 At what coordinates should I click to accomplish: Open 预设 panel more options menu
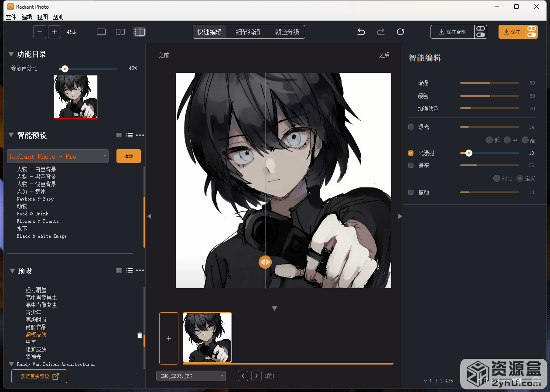pyautogui.click(x=140, y=270)
